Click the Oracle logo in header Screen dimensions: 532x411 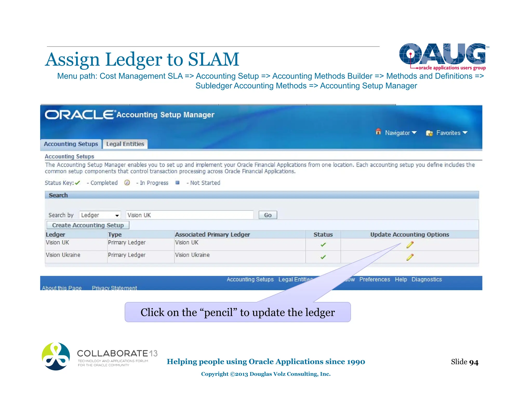pos(80,115)
